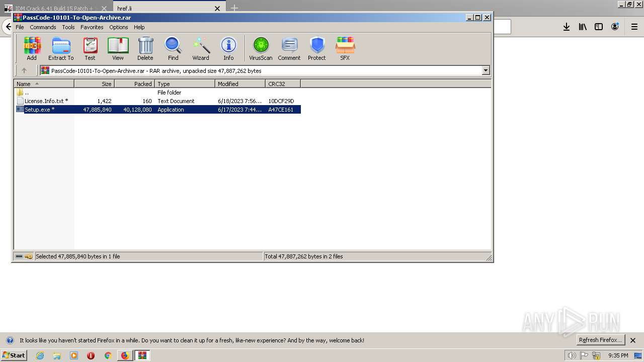Toggle Firefox sidebar icon

point(599,27)
